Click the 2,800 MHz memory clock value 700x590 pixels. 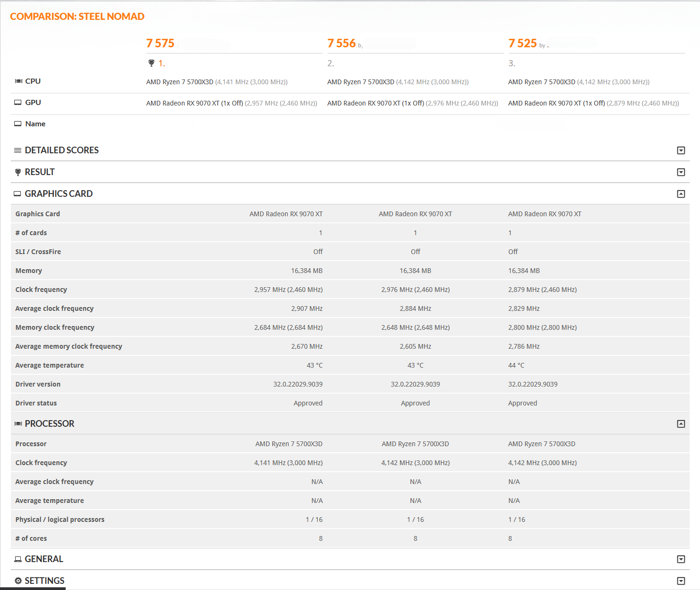(x=542, y=327)
